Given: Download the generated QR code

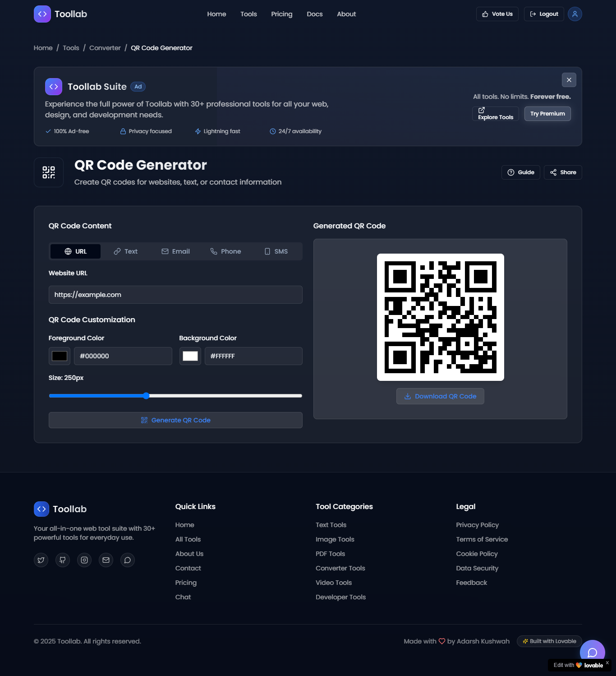Looking at the screenshot, I should [x=440, y=396].
